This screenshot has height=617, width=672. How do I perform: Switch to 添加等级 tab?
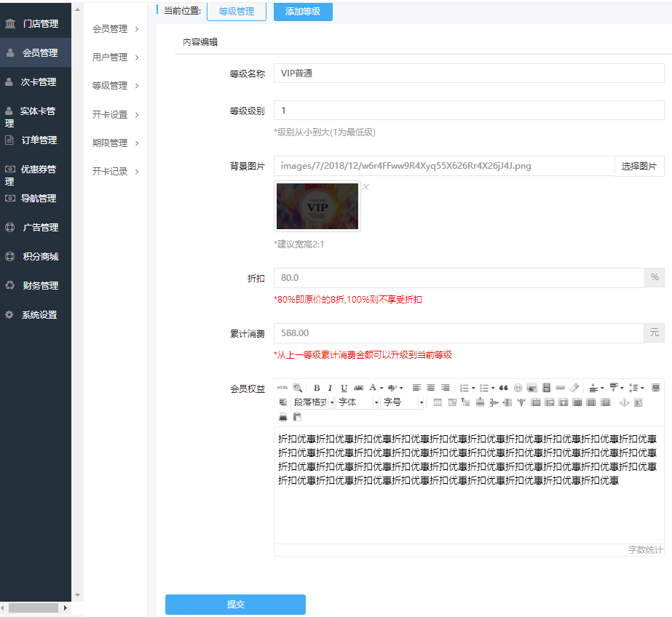[303, 11]
